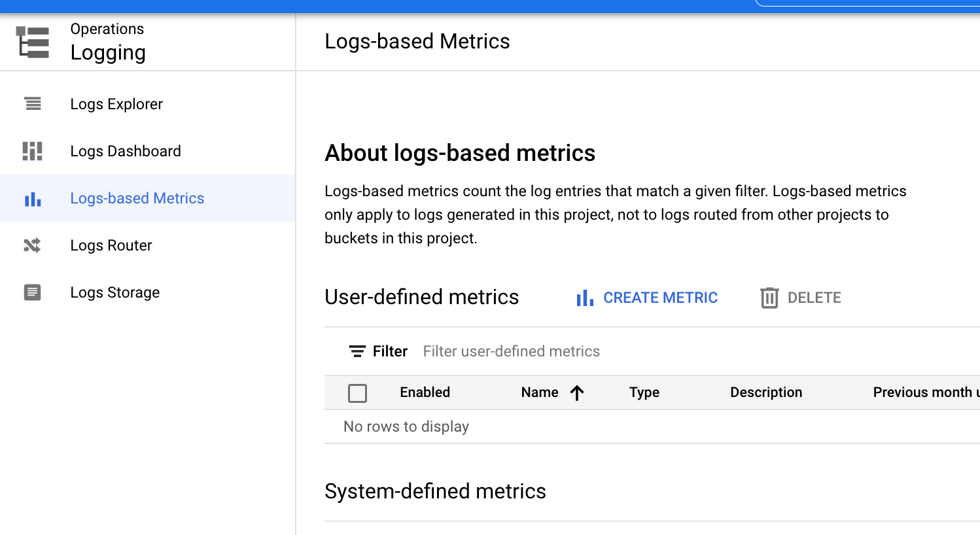The image size is (980, 535).
Task: Click the DELETE button
Action: tap(814, 298)
